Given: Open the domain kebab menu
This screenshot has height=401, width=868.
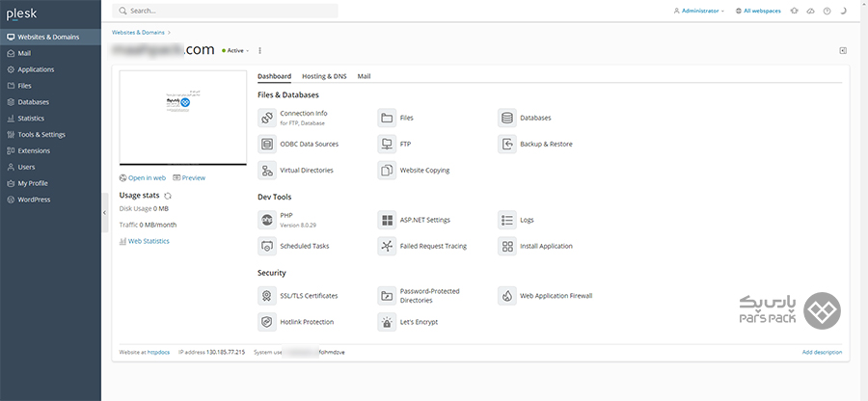Looking at the screenshot, I should [259, 50].
